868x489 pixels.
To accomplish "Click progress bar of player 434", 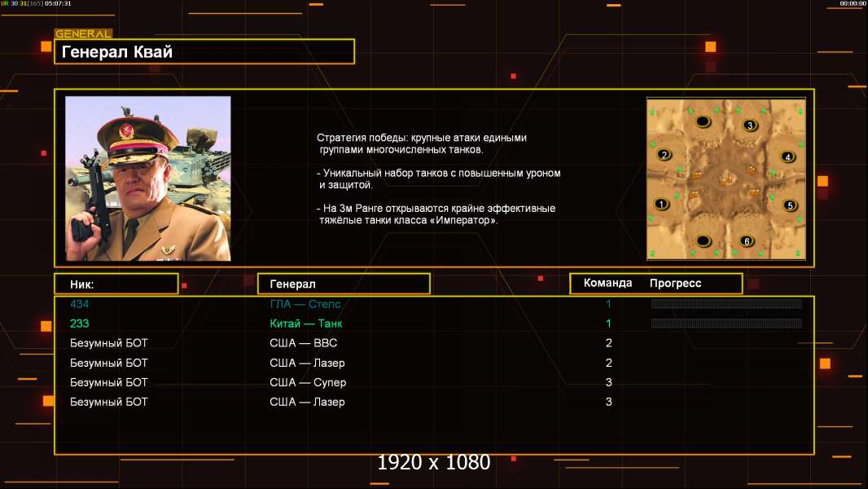I will [726, 303].
